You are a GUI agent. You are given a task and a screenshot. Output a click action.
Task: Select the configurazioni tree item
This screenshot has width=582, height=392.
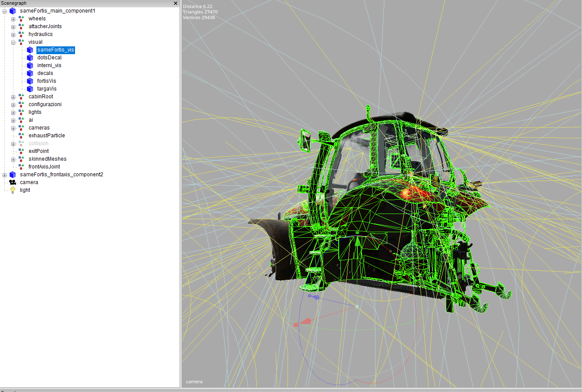(45, 104)
